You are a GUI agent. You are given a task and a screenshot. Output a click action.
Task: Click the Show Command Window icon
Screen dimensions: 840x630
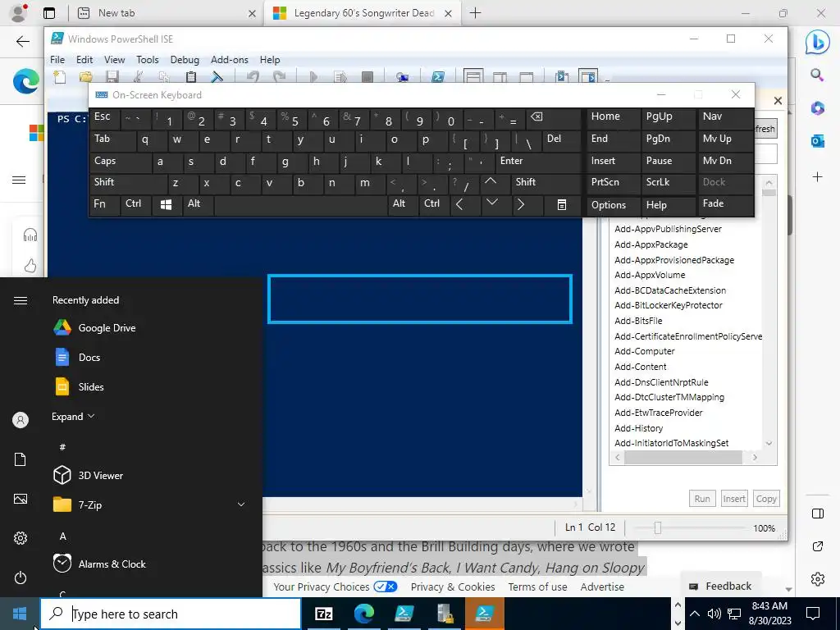(562, 77)
